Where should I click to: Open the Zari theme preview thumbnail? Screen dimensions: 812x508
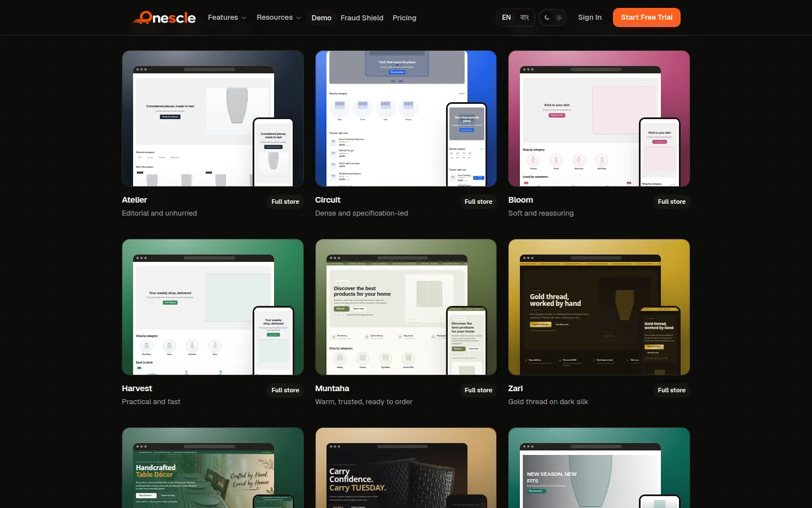(599, 307)
